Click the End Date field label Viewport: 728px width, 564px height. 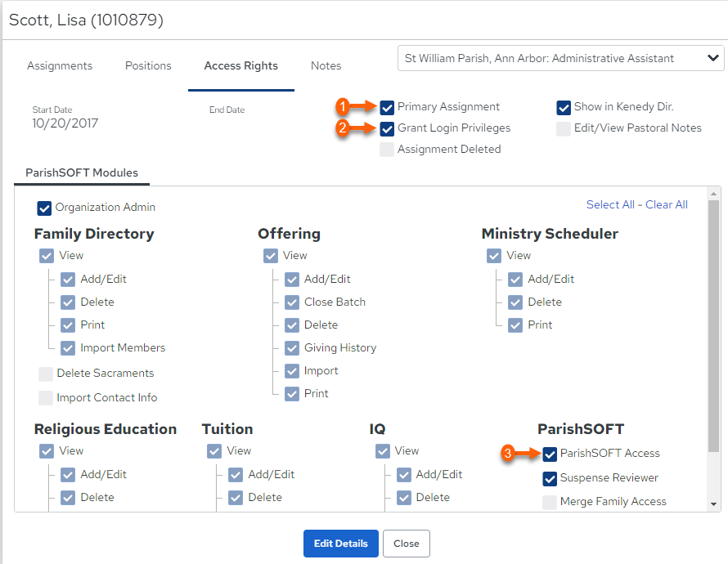(227, 110)
